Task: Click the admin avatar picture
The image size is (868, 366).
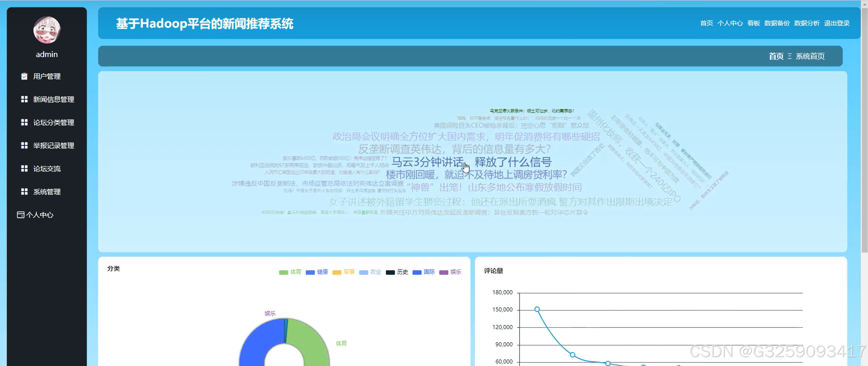Action: 47,30
